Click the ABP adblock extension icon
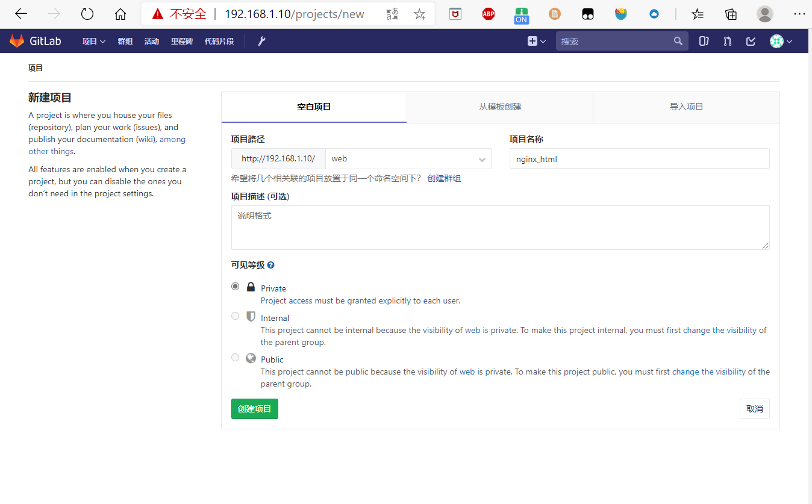This screenshot has width=812, height=504. (489, 14)
